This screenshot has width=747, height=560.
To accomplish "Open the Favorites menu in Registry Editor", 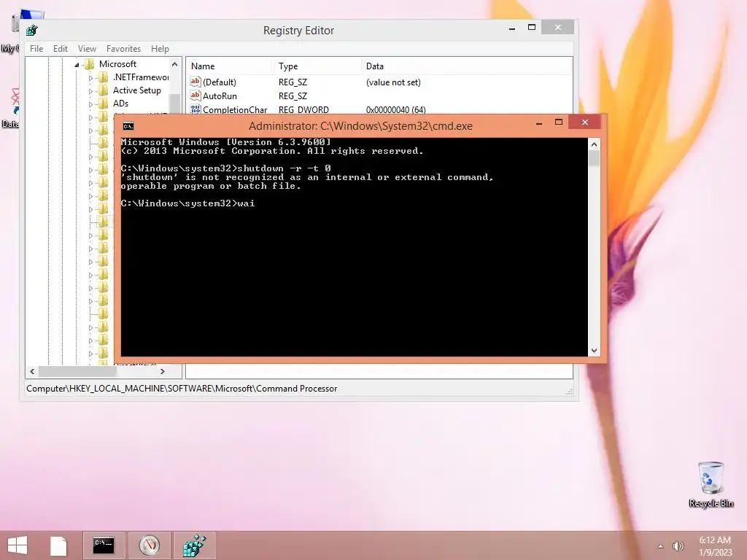I will click(x=123, y=49).
